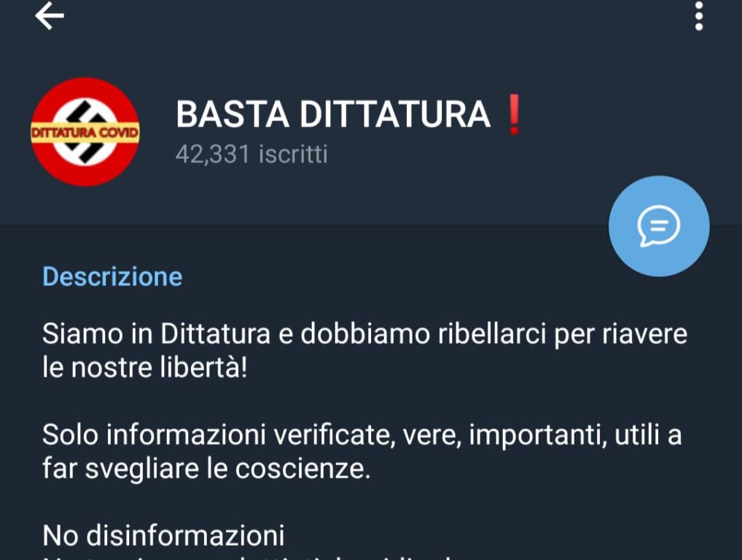Viewport: 742px width, 560px height.
Task: Tap the red exclamation mark emoji
Action: pos(514,114)
